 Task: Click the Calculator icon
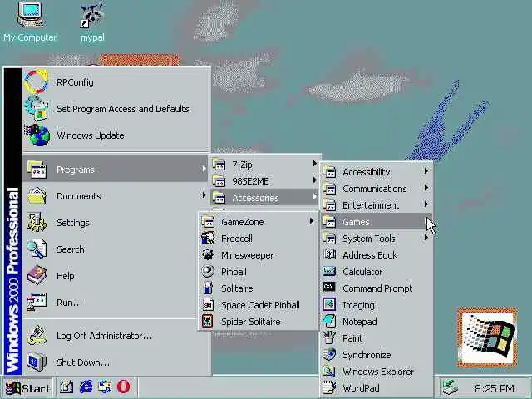(x=329, y=272)
